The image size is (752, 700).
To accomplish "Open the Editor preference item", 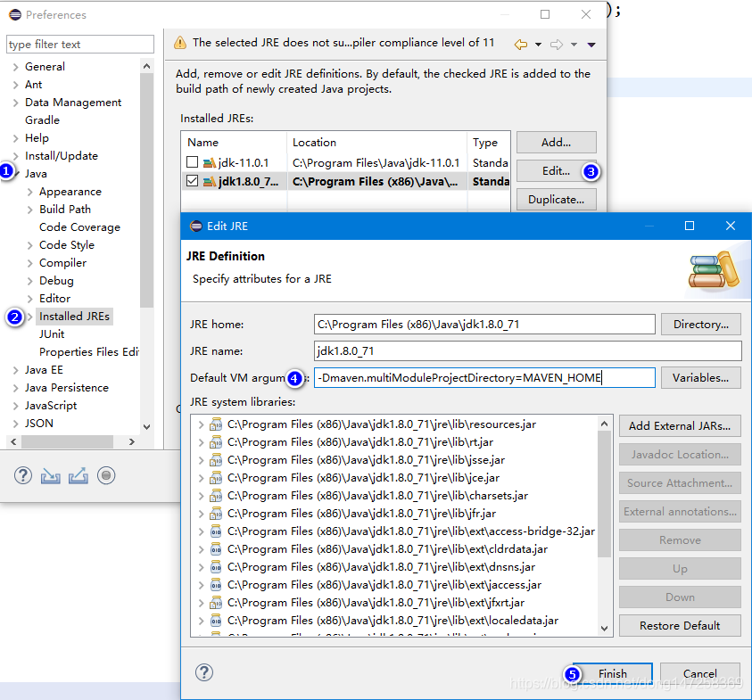I will click(54, 299).
